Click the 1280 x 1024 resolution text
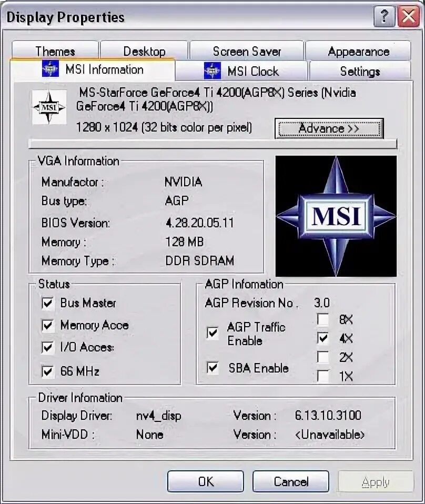Screen dimensions: 425x504 (x=164, y=127)
